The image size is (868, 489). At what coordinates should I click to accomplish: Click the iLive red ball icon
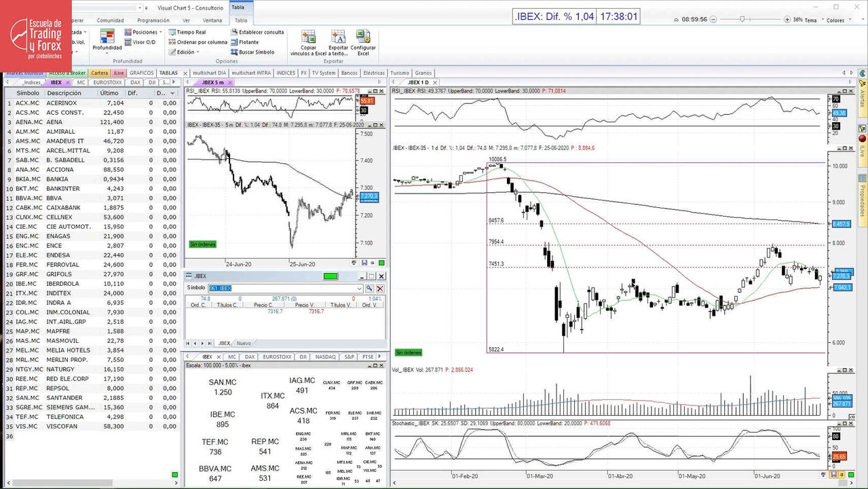[862, 139]
